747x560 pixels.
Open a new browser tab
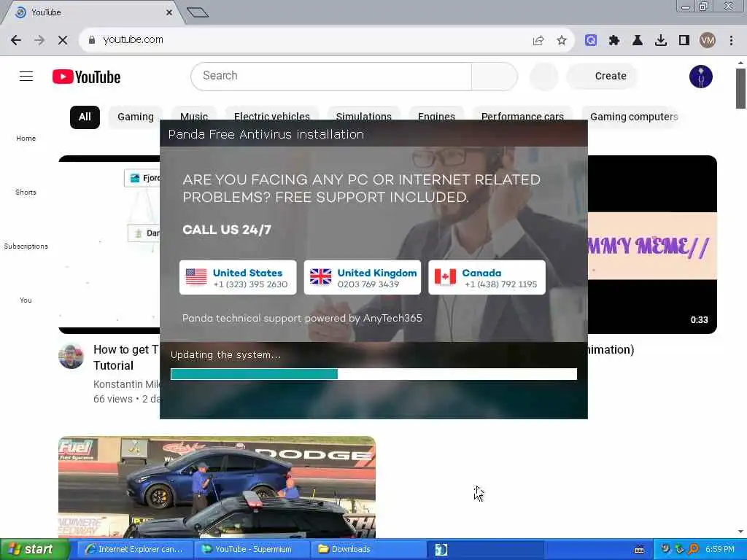[x=198, y=12]
